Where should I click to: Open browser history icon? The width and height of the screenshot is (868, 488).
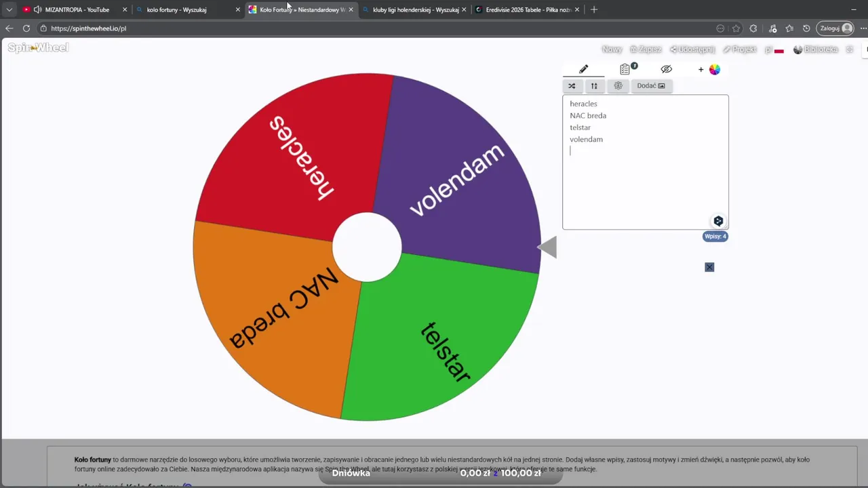pos(806,28)
